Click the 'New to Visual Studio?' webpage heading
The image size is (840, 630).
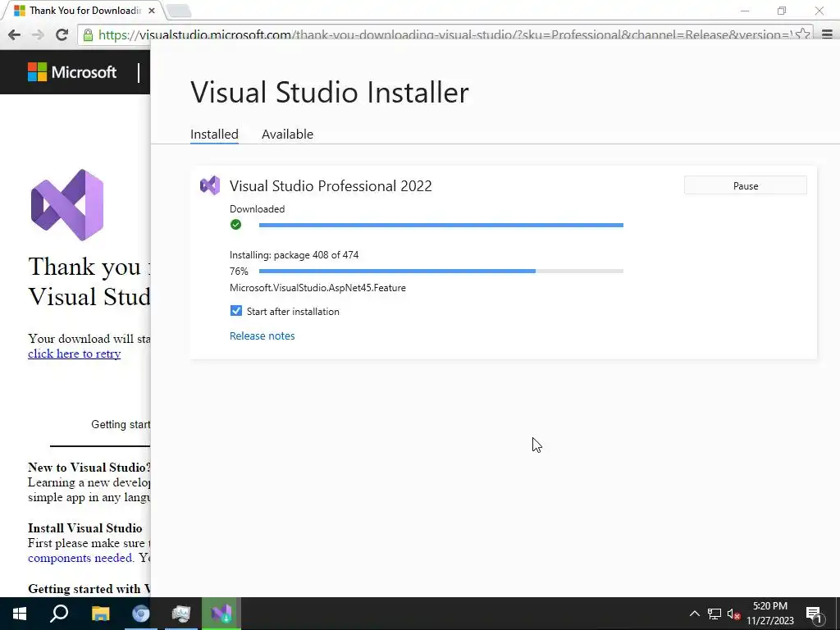click(89, 467)
